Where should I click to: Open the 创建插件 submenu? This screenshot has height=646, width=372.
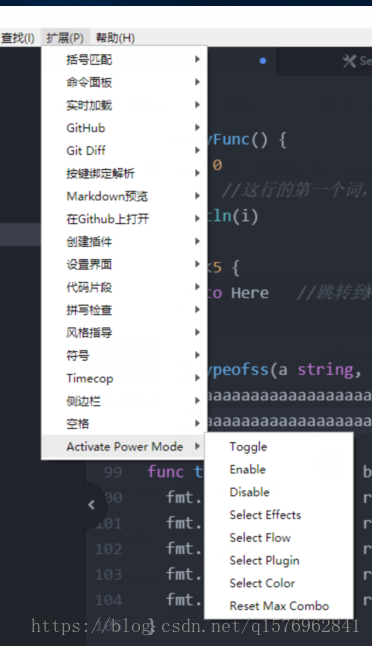[124, 241]
